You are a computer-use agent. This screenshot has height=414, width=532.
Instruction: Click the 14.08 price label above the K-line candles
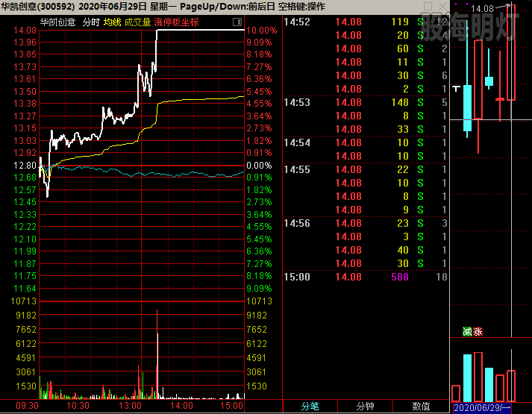[482, 9]
